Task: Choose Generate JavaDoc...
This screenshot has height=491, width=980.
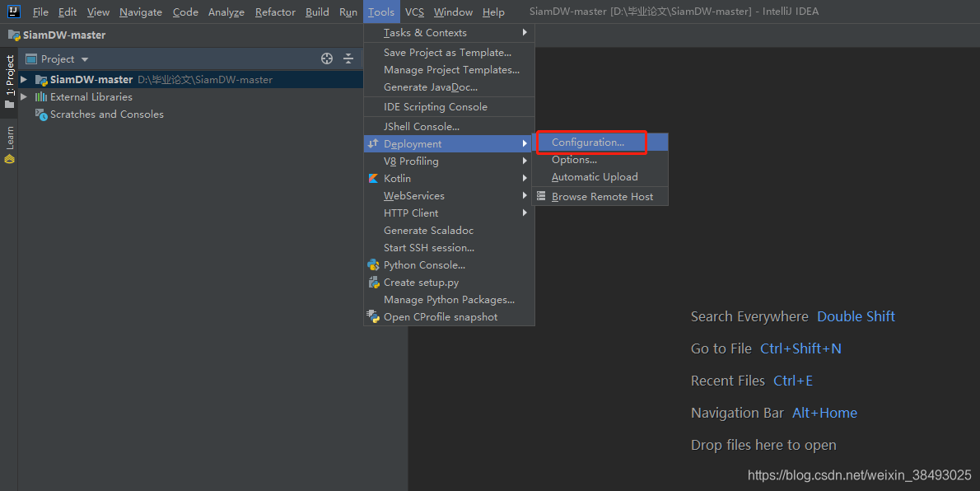Action: point(449,87)
